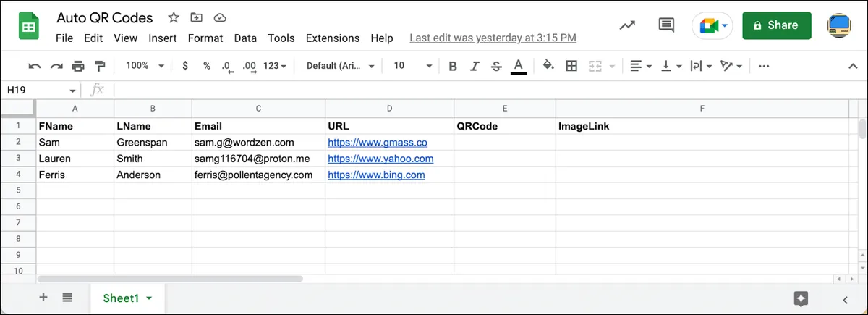Toggle italic formatting
868x315 pixels.
pyautogui.click(x=475, y=66)
